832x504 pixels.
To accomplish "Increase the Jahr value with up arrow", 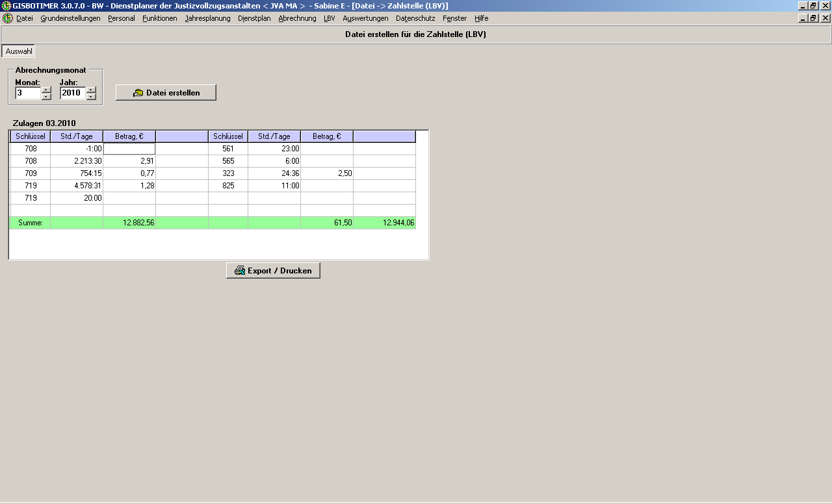I will (x=91, y=90).
